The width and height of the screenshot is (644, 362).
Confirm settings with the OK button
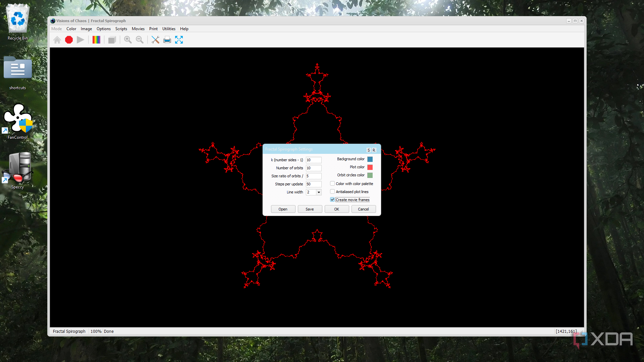337,209
